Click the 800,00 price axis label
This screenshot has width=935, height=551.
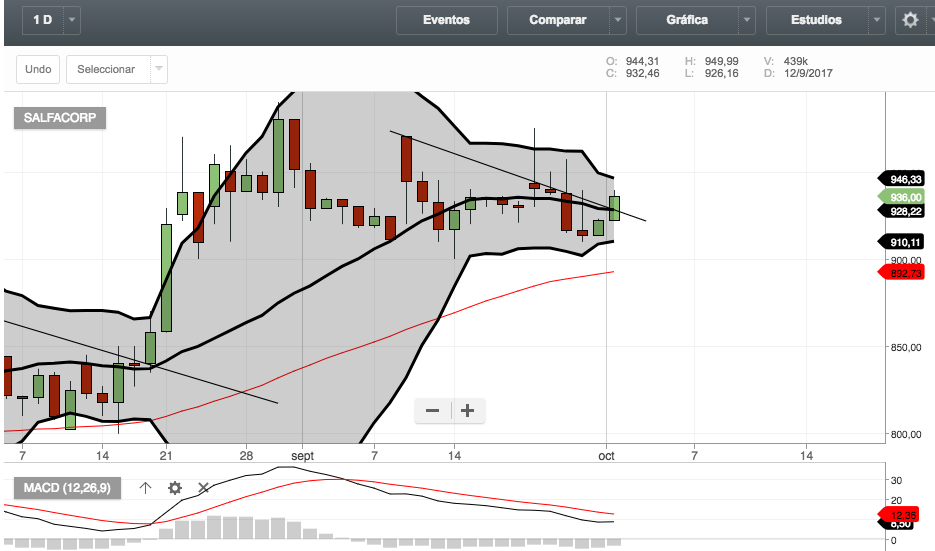[x=906, y=435]
